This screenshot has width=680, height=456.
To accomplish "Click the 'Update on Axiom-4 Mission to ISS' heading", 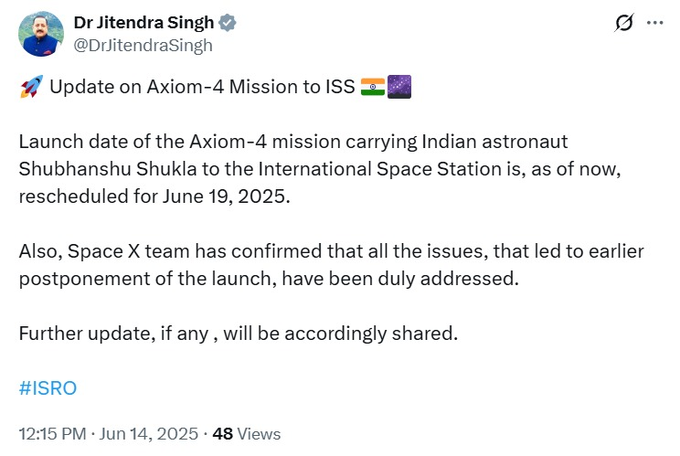I will 202,86.
